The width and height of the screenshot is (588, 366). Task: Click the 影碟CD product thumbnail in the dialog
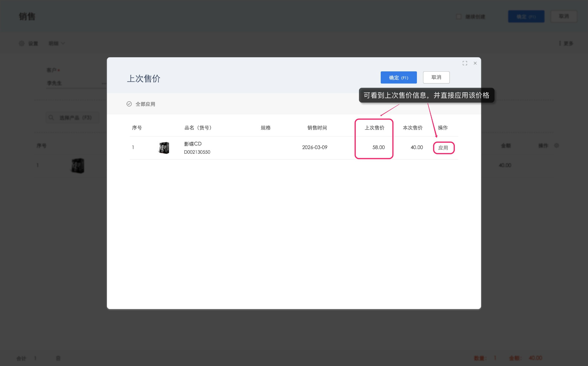165,148
